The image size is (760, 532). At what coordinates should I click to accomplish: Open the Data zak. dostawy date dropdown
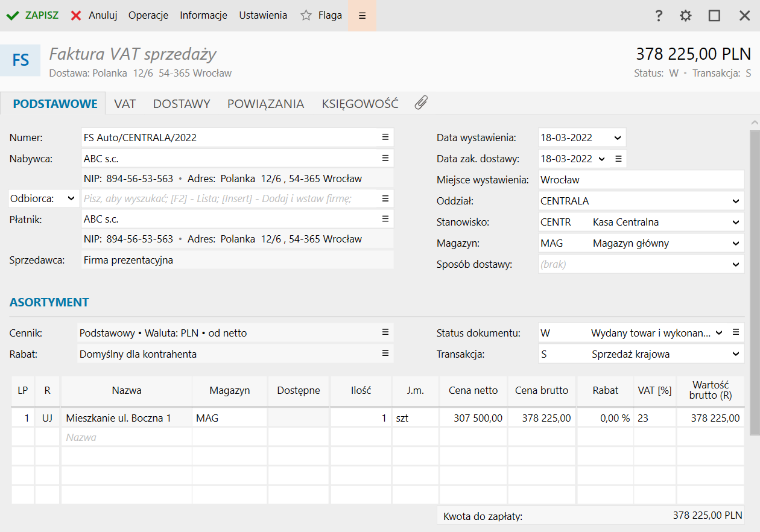(602, 159)
